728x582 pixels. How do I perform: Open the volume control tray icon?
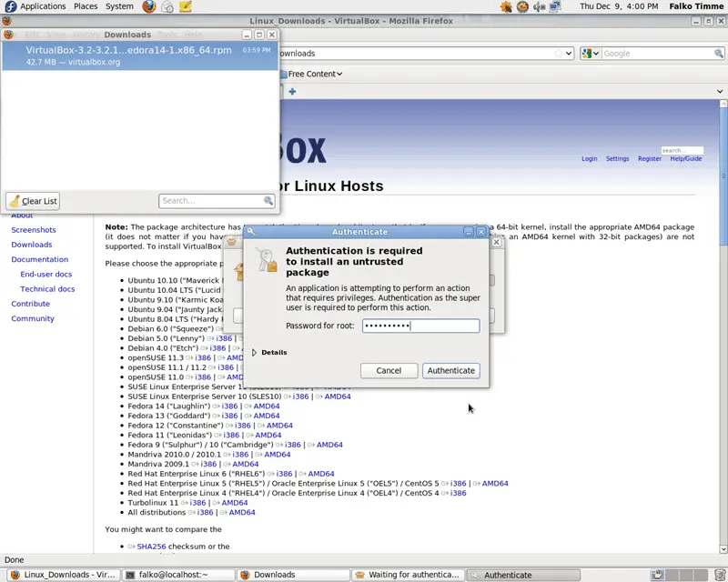[x=539, y=6]
